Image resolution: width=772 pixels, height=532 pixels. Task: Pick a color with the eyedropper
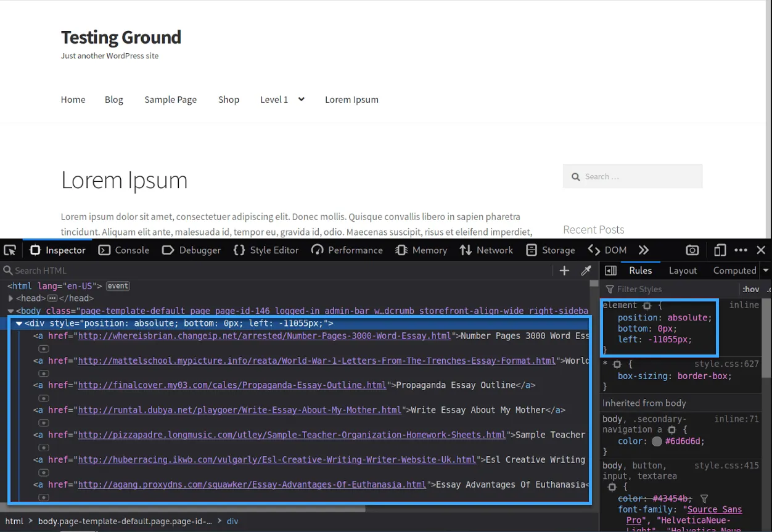(x=586, y=271)
